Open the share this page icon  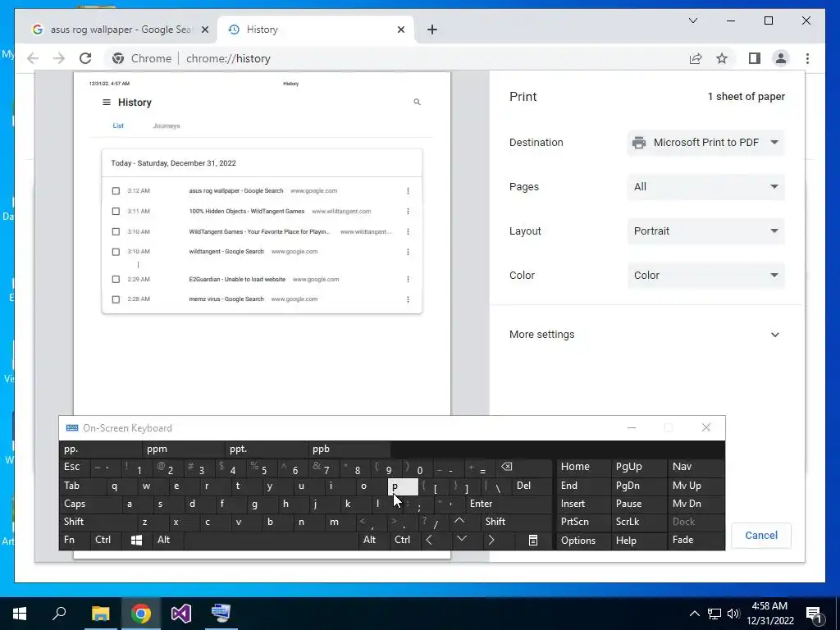(696, 58)
